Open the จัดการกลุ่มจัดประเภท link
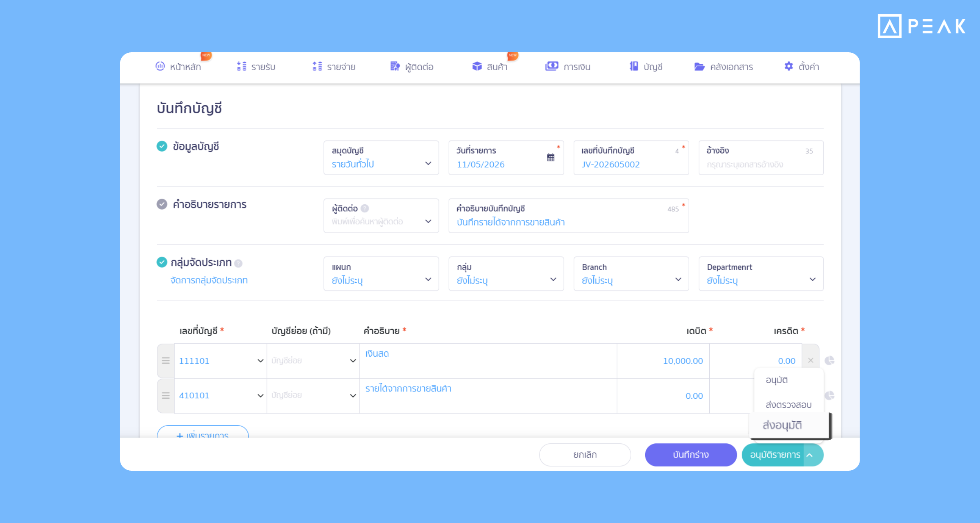This screenshot has height=523, width=980. [x=209, y=280]
